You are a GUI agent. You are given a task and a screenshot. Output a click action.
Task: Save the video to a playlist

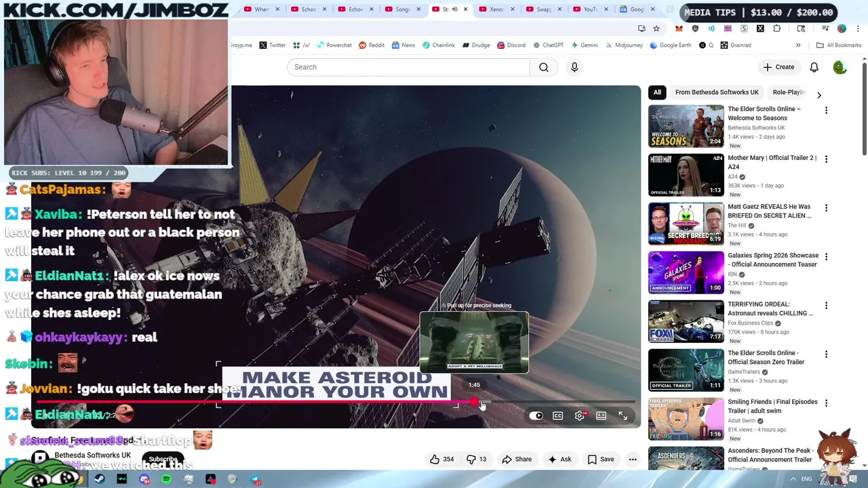(600, 460)
